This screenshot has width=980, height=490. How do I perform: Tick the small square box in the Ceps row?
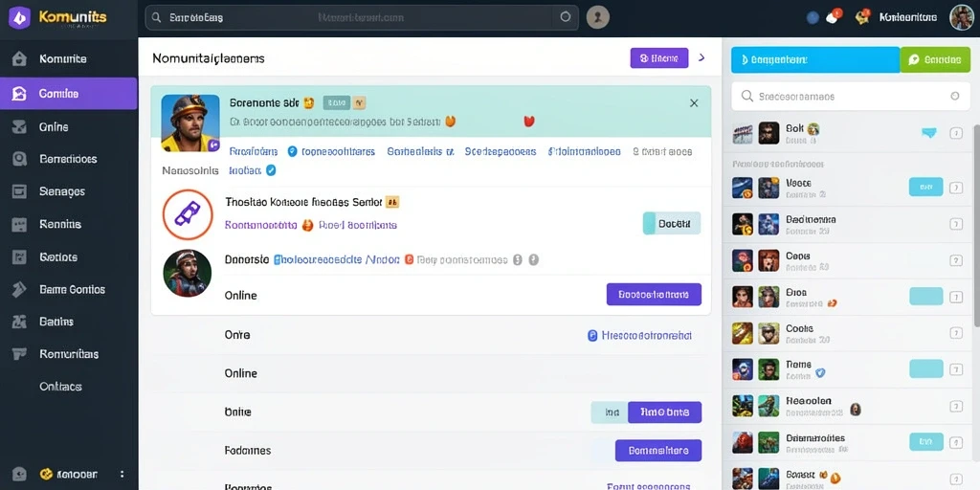(x=956, y=260)
